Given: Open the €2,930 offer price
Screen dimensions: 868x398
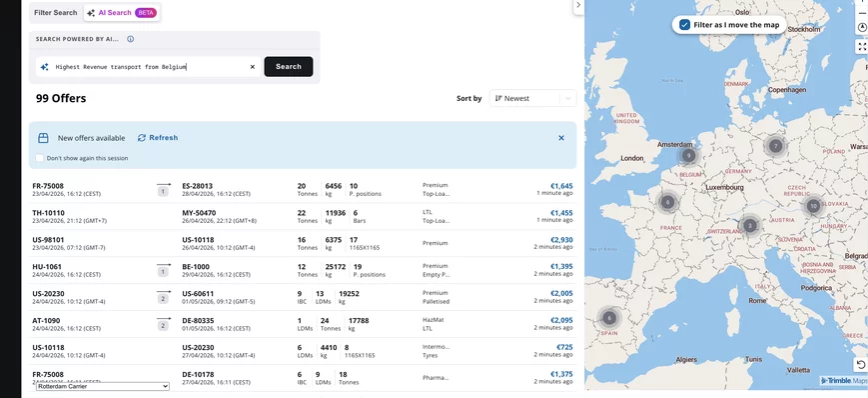Looking at the screenshot, I should [x=561, y=240].
